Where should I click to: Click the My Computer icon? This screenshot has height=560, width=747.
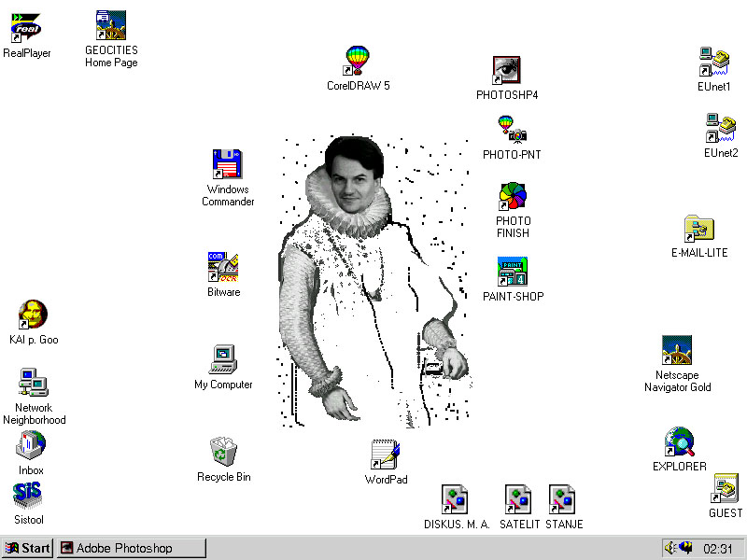click(x=223, y=360)
